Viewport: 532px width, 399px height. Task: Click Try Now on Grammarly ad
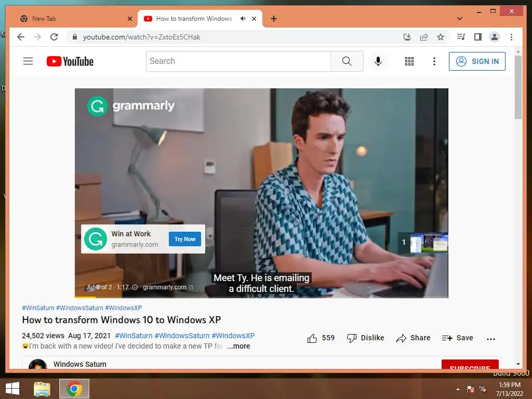[x=185, y=239]
